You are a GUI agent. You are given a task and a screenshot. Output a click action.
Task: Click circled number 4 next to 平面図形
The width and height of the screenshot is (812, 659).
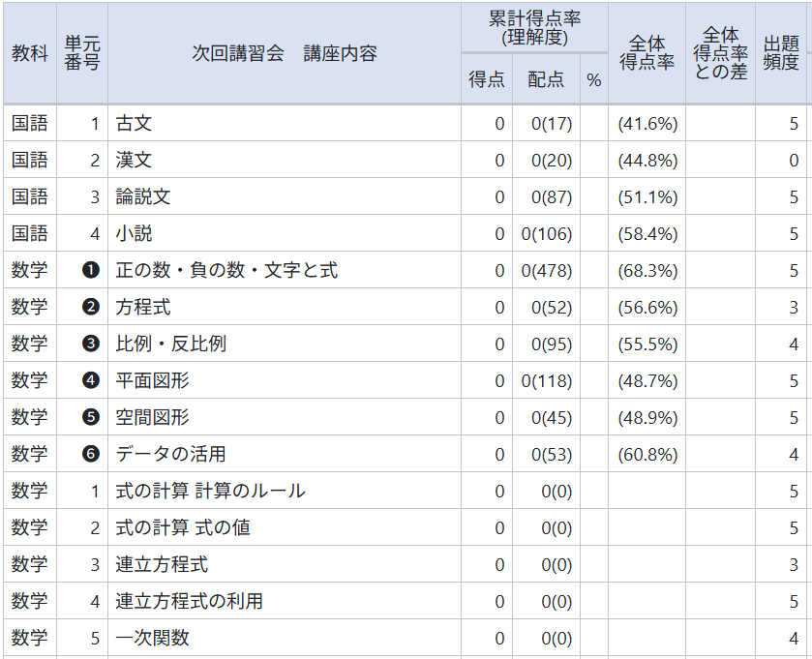pyautogui.click(x=91, y=381)
